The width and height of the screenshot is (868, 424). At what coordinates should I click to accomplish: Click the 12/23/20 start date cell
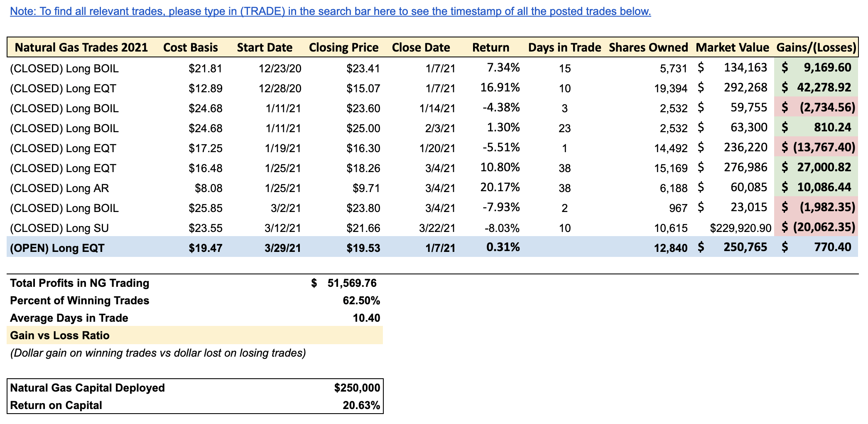coord(280,69)
